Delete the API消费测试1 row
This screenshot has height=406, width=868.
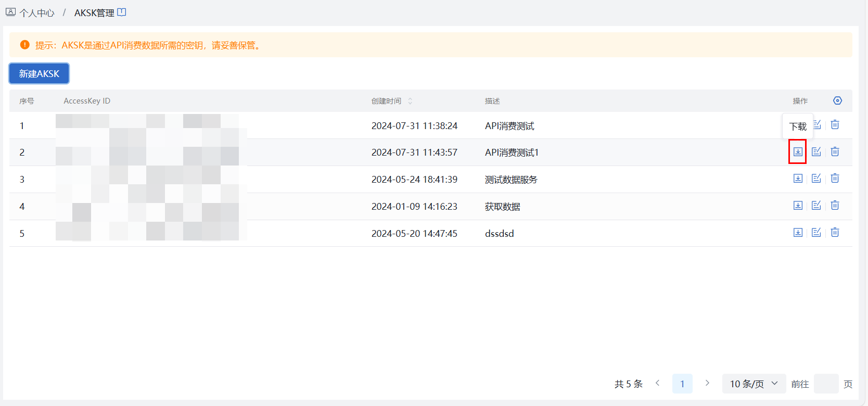click(835, 151)
